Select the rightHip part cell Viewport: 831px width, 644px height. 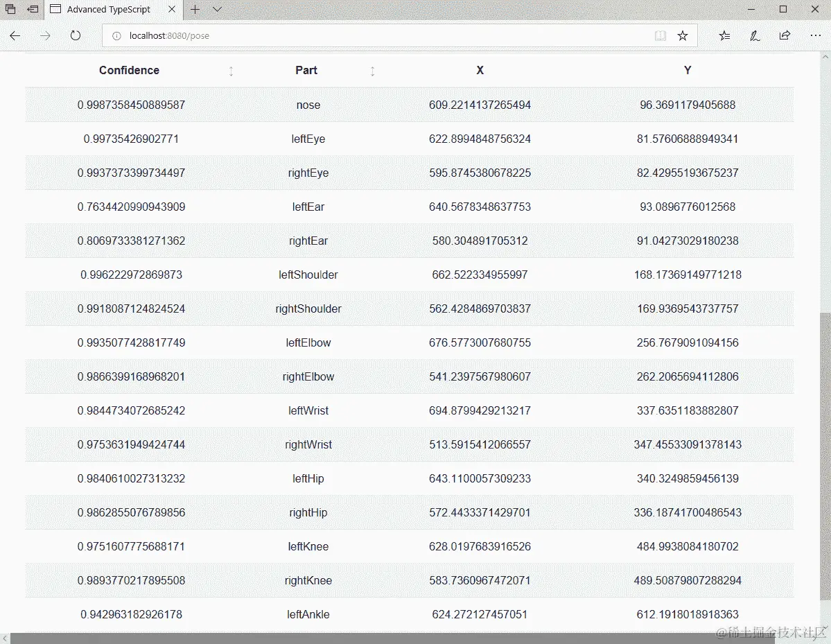tap(308, 512)
